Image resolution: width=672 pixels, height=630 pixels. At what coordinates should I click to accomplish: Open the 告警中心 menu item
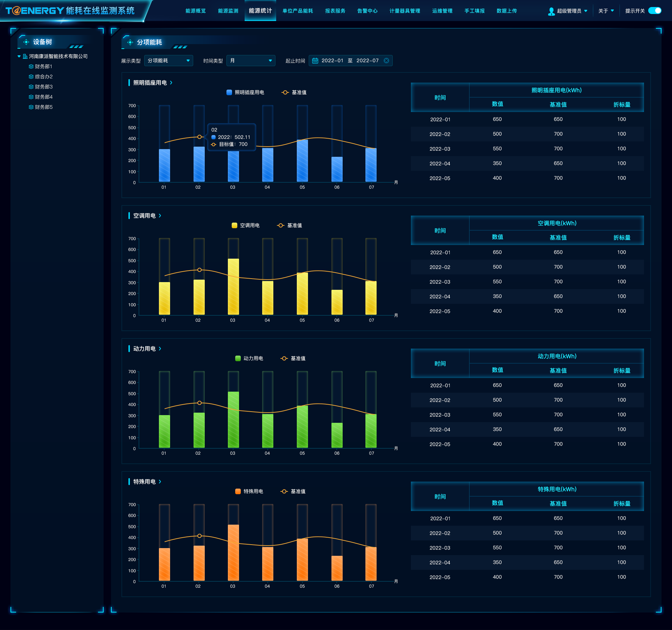(x=367, y=11)
